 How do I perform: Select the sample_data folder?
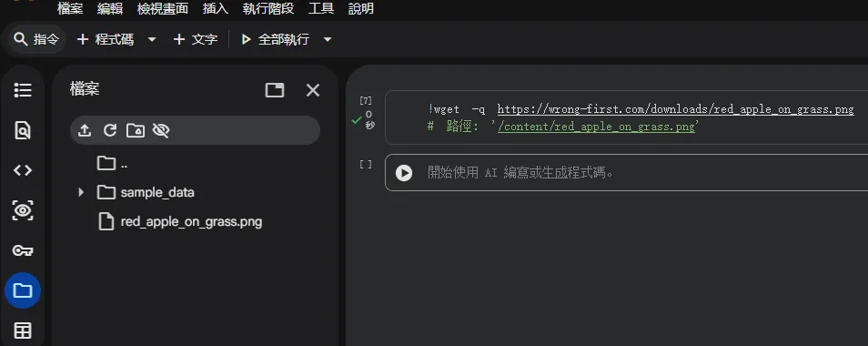[x=146, y=192]
